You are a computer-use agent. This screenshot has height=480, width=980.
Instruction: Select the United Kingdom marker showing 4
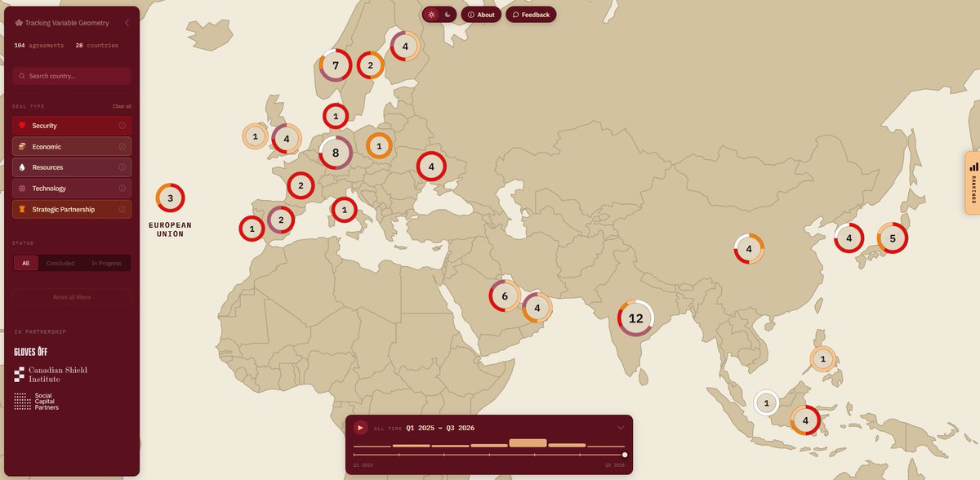pos(287,139)
